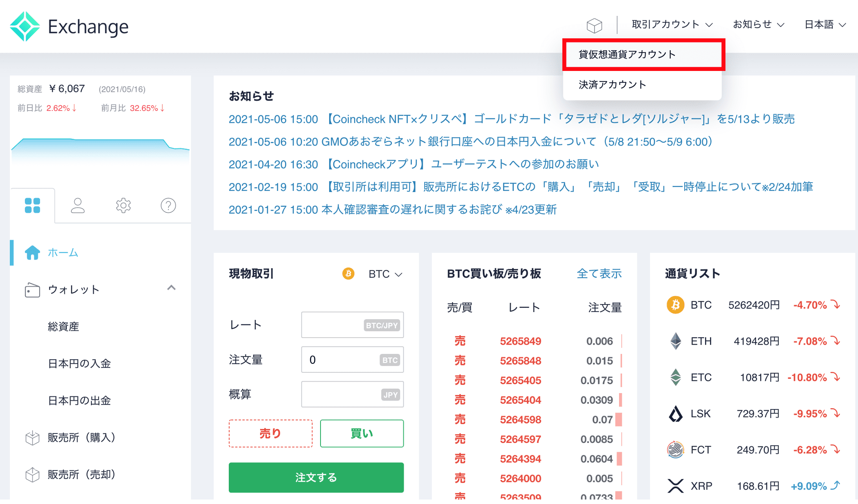
Task: Select the dashboard grid icon
Action: coord(33,206)
